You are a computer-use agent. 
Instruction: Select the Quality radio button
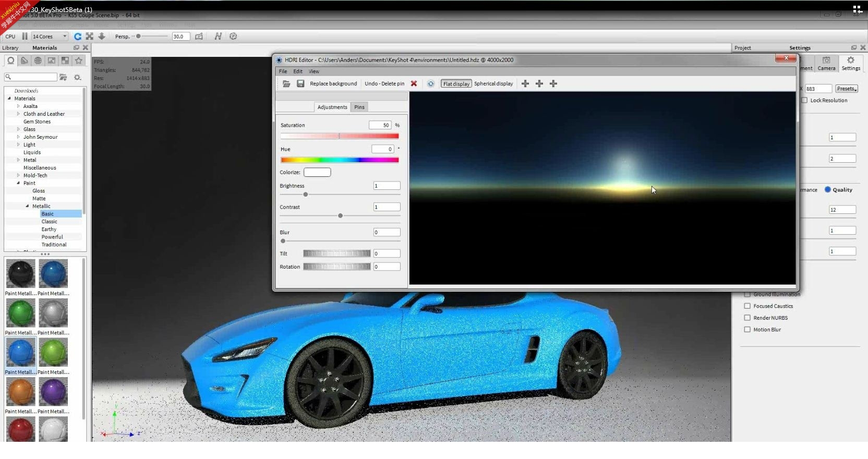827,189
